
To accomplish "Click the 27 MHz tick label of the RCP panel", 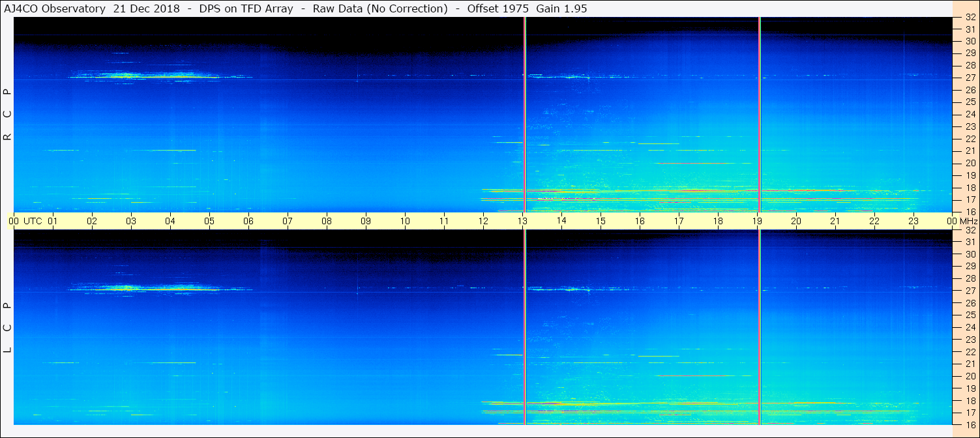I will click(970, 78).
